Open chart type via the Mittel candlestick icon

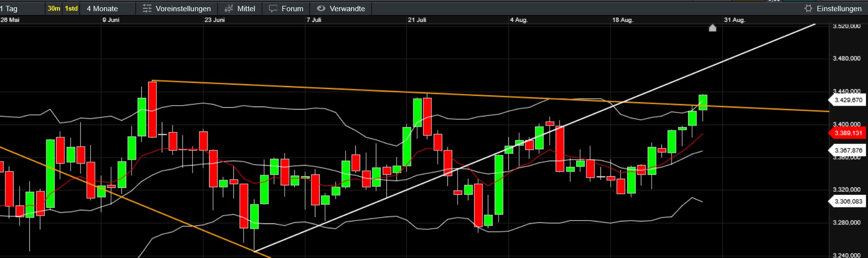coord(229,8)
